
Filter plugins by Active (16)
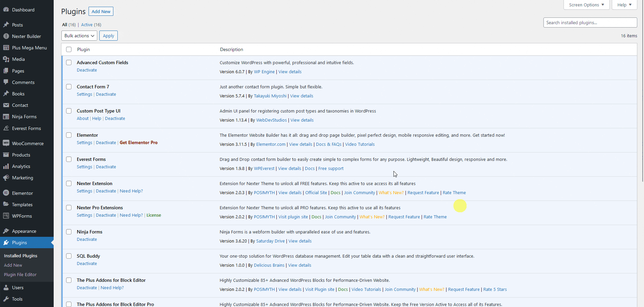pos(91,25)
